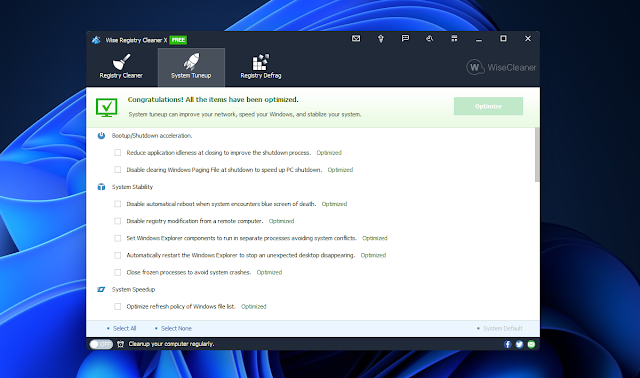This screenshot has width=640, height=378.
Task: Check Optimize refresh policy of Windows file list
Action: click(118, 306)
